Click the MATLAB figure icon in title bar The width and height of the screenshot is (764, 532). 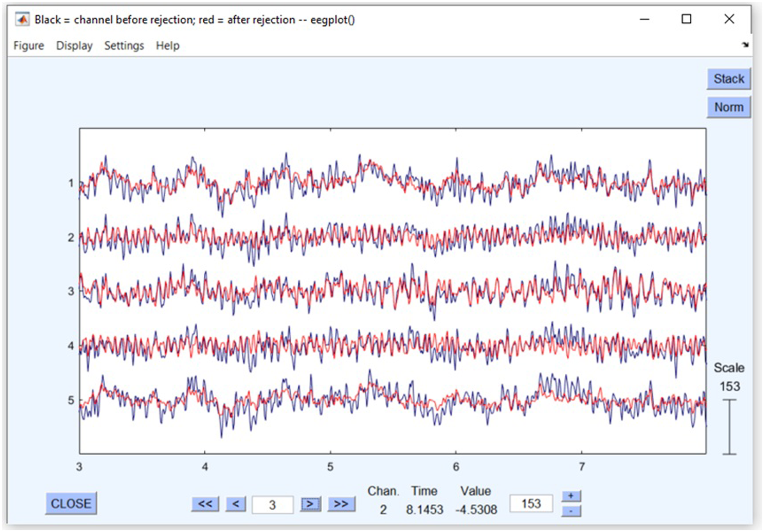click(22, 19)
